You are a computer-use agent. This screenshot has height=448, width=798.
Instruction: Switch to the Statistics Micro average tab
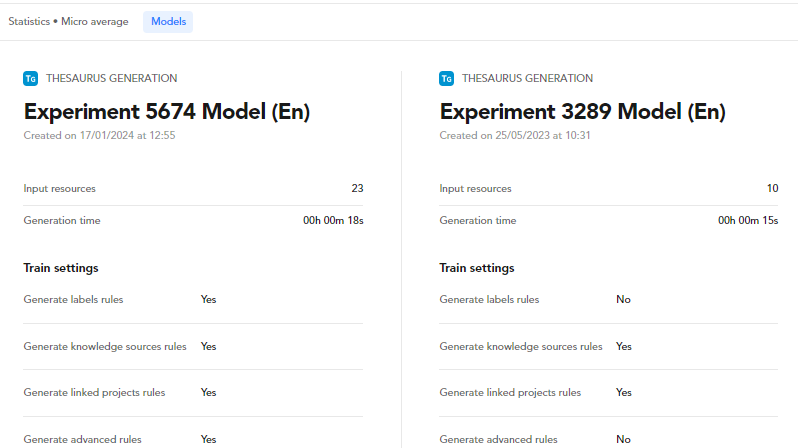click(x=68, y=21)
